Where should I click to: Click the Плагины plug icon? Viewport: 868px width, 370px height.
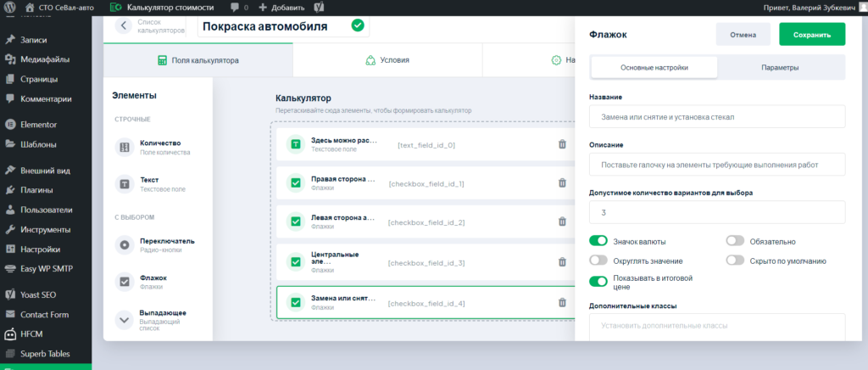pyautogui.click(x=10, y=190)
